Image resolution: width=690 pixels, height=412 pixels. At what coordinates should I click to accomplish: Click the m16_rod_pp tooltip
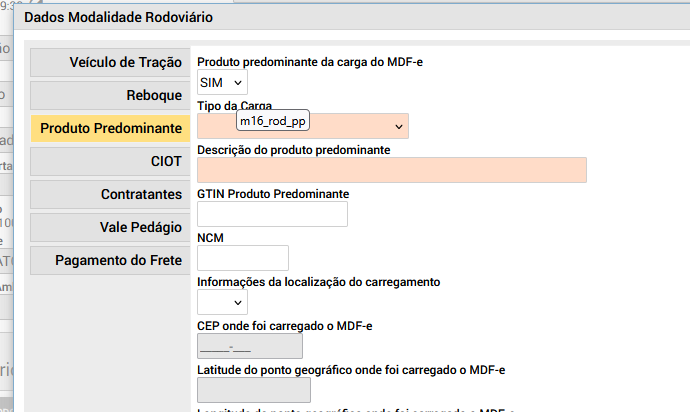(273, 121)
